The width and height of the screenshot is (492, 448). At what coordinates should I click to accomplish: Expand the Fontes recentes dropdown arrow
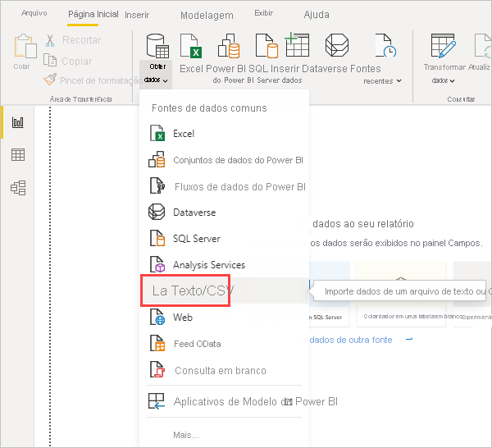point(399,81)
